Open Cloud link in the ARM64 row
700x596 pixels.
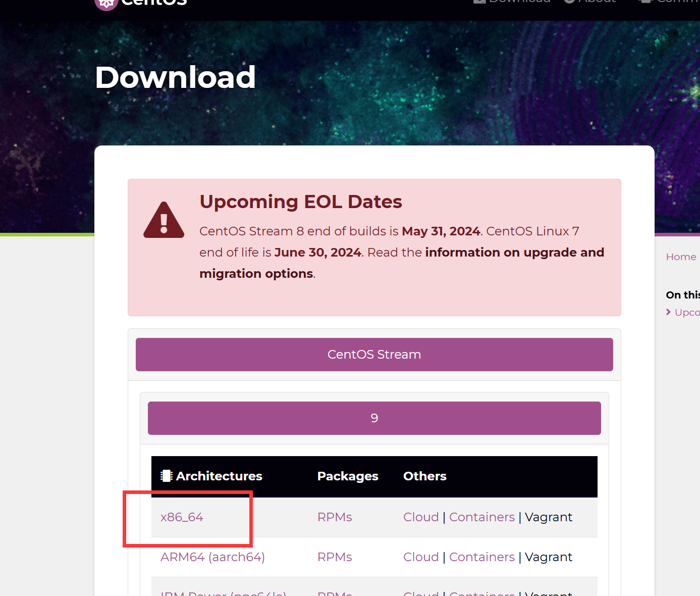(421, 557)
